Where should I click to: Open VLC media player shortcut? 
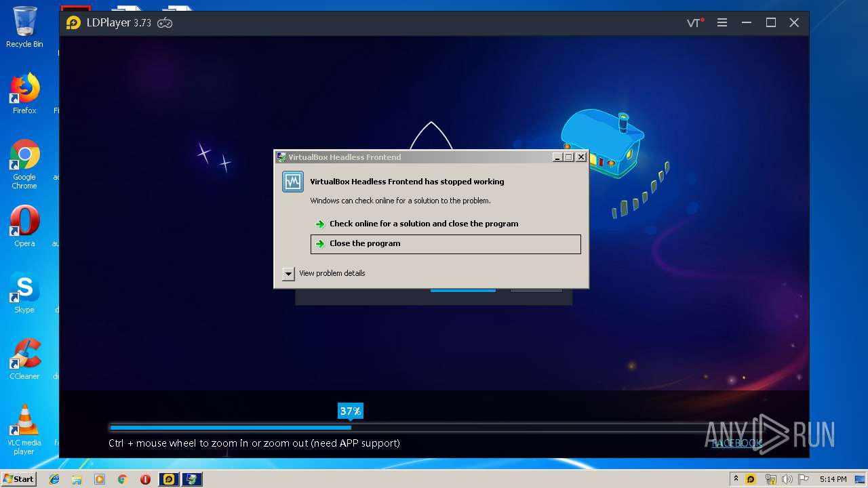point(24,430)
